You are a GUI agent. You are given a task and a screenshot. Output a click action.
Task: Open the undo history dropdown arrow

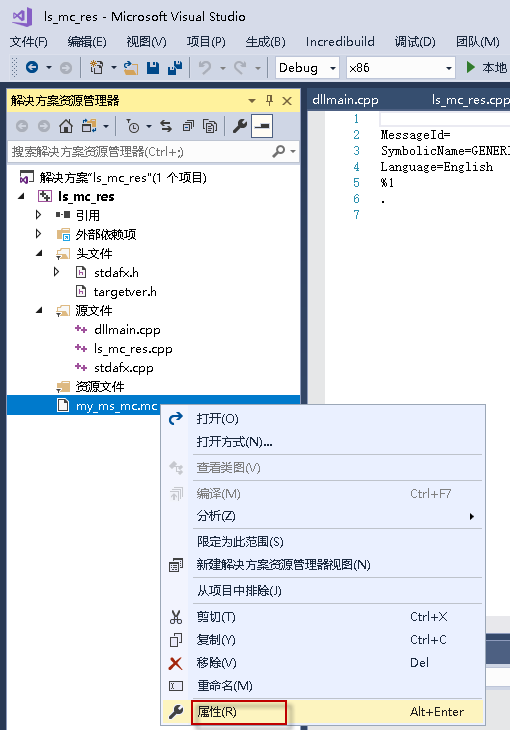pyautogui.click(x=223, y=68)
